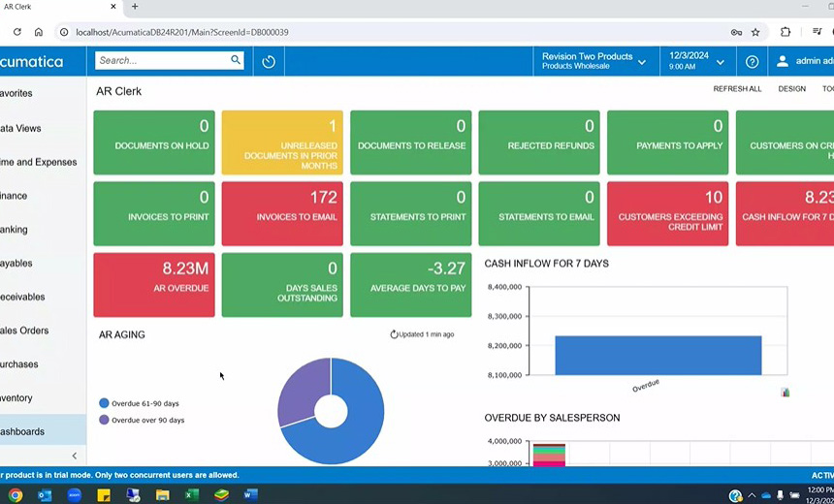Bookmark this page with star icon
Screen dimensions: 834x504
point(755,32)
